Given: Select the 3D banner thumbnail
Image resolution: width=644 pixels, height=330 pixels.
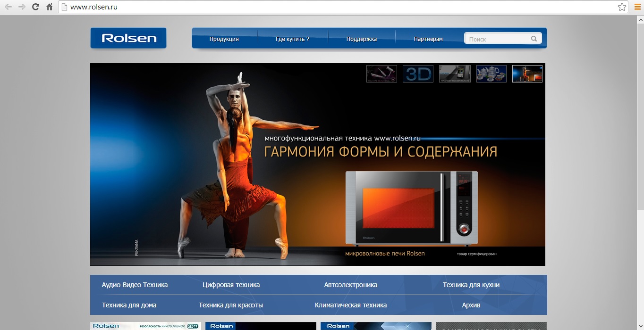Looking at the screenshot, I should tap(418, 74).
